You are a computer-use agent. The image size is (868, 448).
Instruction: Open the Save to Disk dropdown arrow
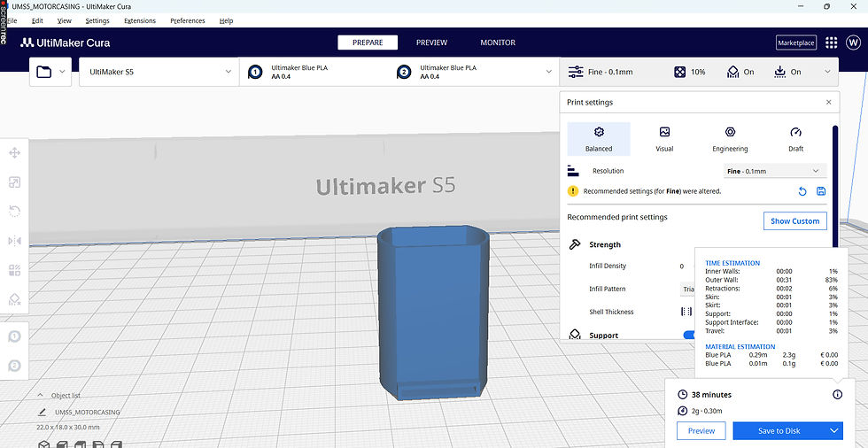click(x=834, y=431)
